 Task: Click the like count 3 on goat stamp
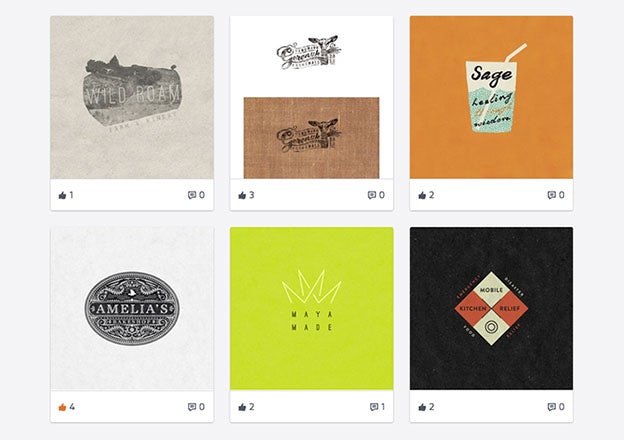252,195
